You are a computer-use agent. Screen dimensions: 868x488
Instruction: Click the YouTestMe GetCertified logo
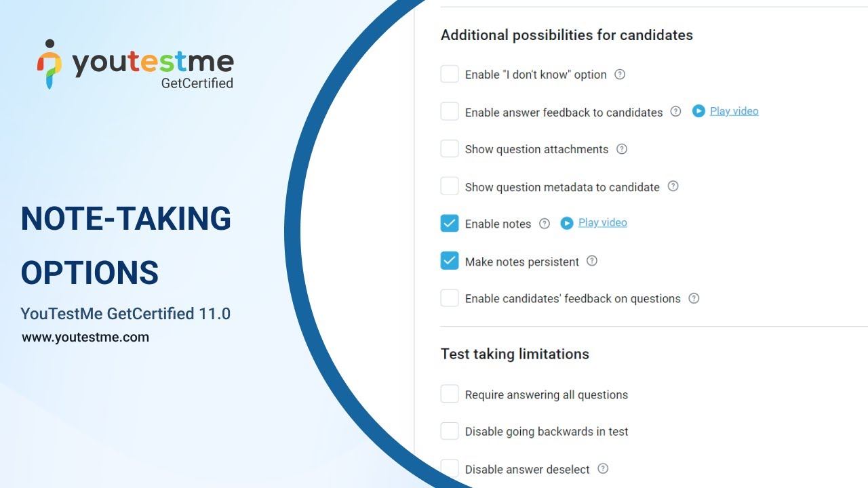(136, 65)
